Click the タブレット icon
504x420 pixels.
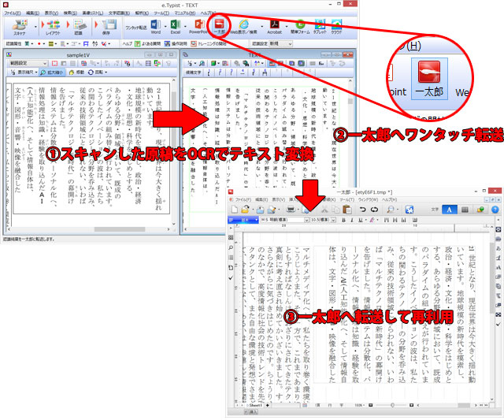(320, 26)
